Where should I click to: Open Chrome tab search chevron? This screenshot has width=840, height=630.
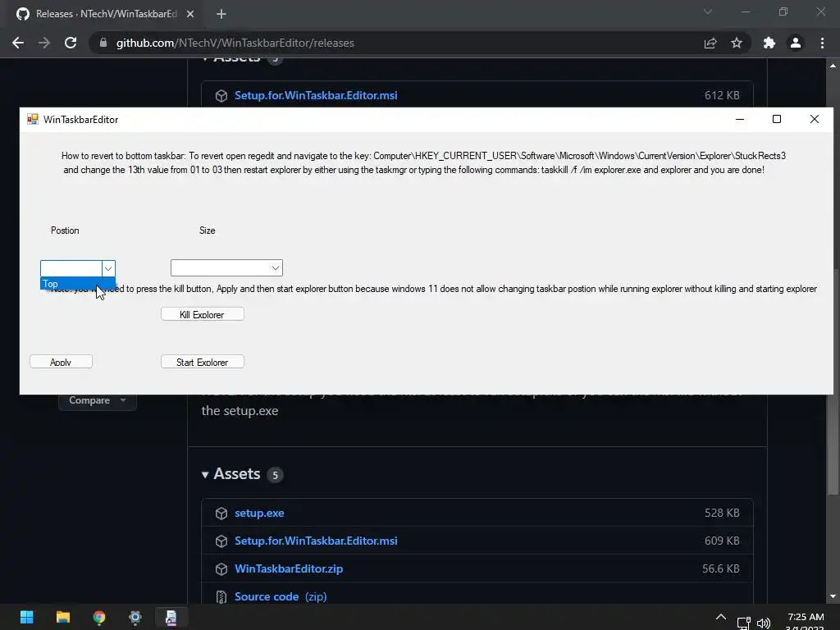click(x=708, y=11)
